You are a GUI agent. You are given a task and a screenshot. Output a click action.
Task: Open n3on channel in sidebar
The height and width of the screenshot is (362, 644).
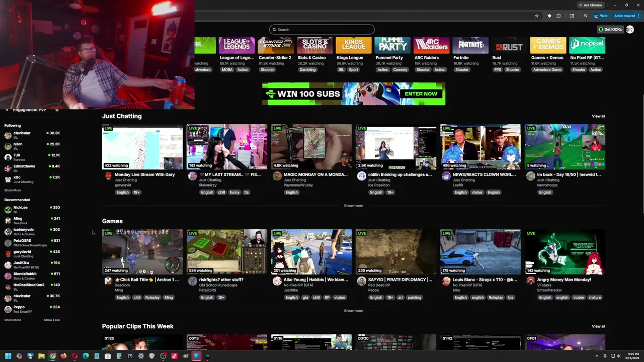pyautogui.click(x=32, y=146)
